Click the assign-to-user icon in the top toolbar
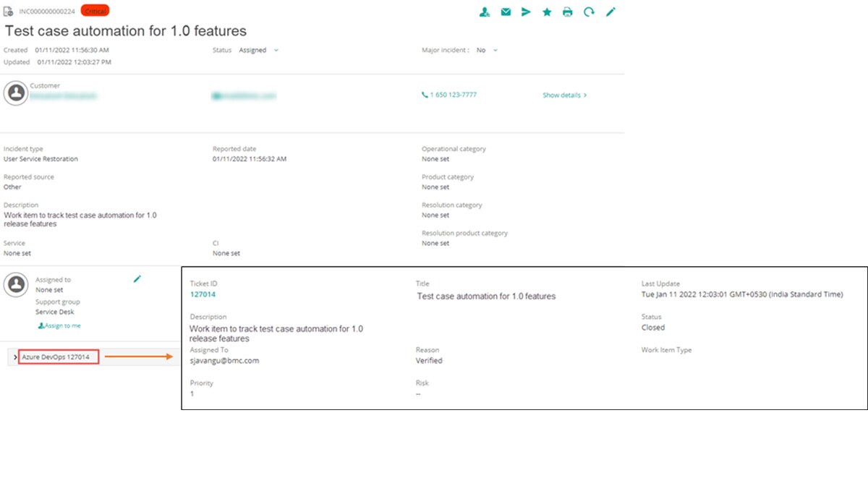The width and height of the screenshot is (868, 499). (485, 12)
